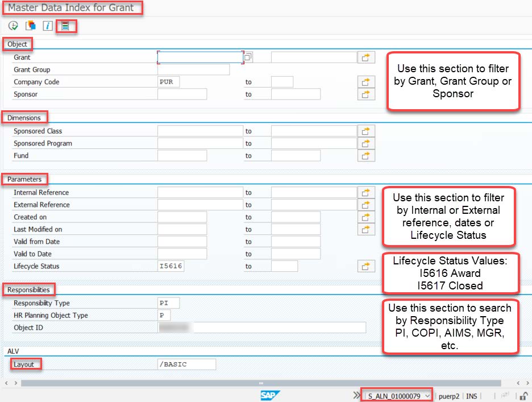Click the External Reference to field
Viewport: 532px width, 402px height.
click(x=314, y=205)
